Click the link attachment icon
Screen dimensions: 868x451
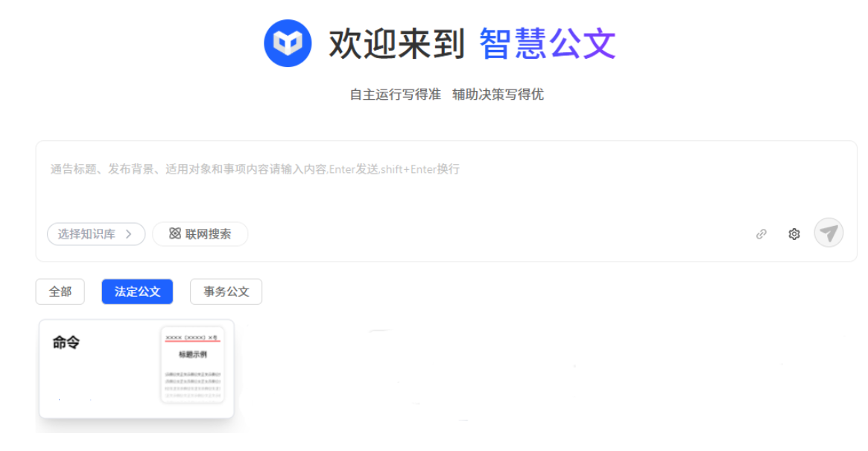pos(761,234)
